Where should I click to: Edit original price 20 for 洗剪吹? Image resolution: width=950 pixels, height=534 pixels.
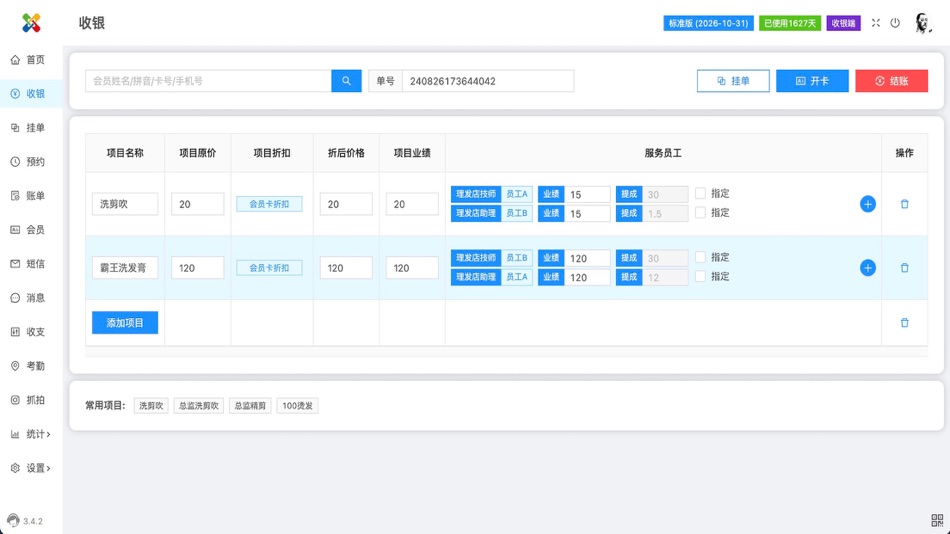tap(198, 204)
